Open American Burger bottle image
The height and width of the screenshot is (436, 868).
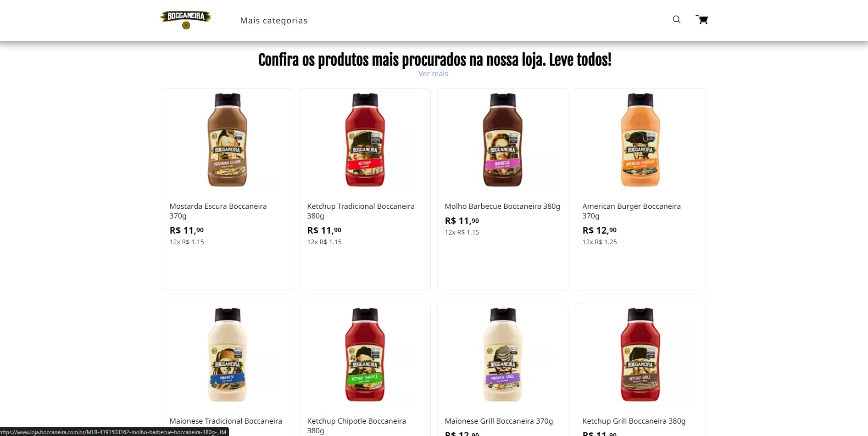pyautogui.click(x=640, y=140)
